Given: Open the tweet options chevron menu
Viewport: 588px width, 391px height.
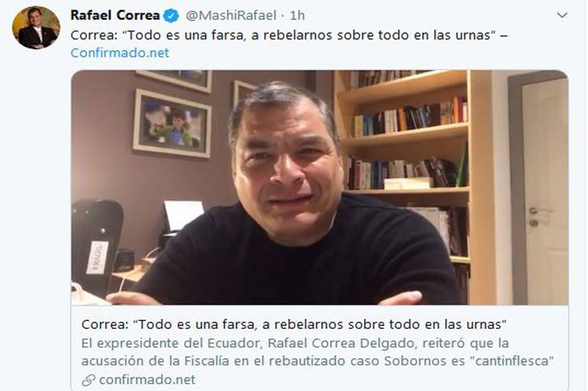Looking at the screenshot, I should click(562, 16).
